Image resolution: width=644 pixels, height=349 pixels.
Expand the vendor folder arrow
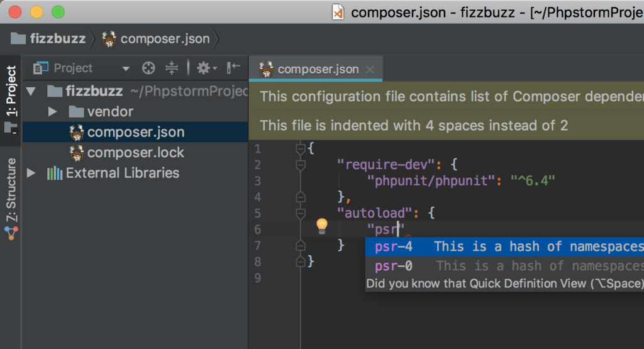pyautogui.click(x=52, y=111)
